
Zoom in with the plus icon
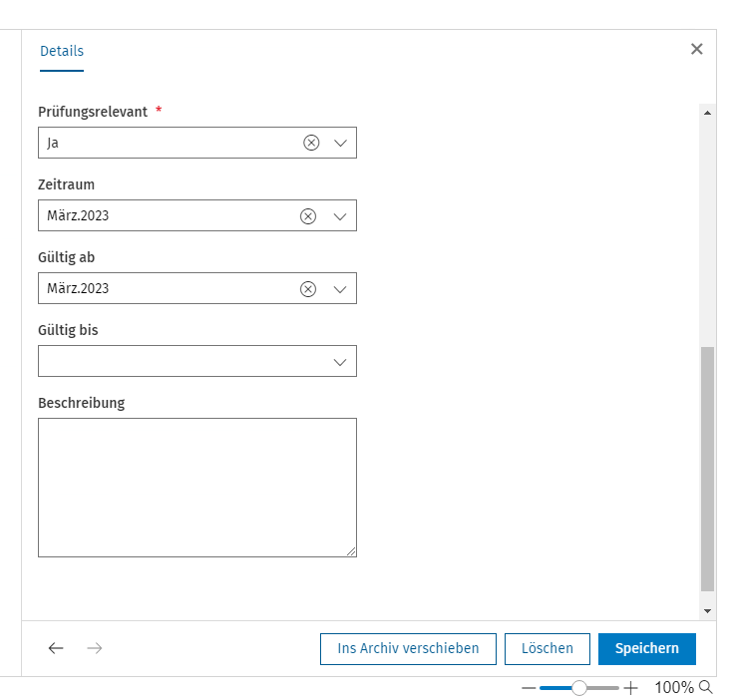coord(630,688)
